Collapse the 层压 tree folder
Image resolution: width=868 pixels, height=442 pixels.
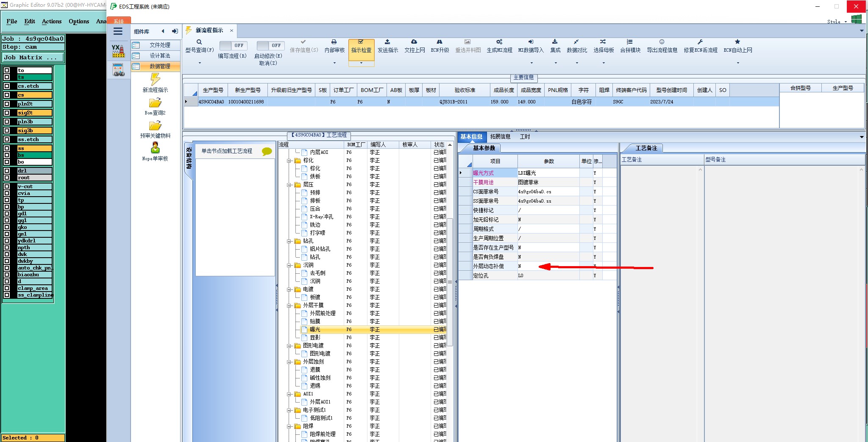pos(289,185)
